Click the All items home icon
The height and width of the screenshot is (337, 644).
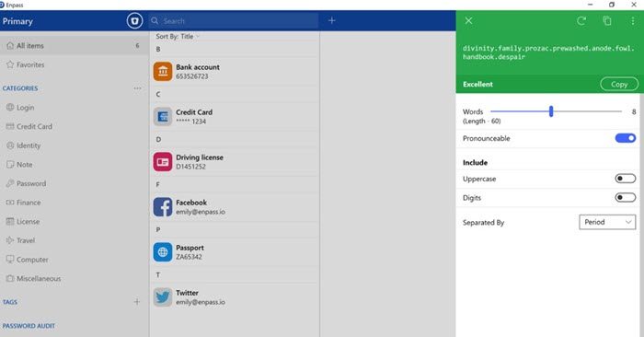click(10, 46)
